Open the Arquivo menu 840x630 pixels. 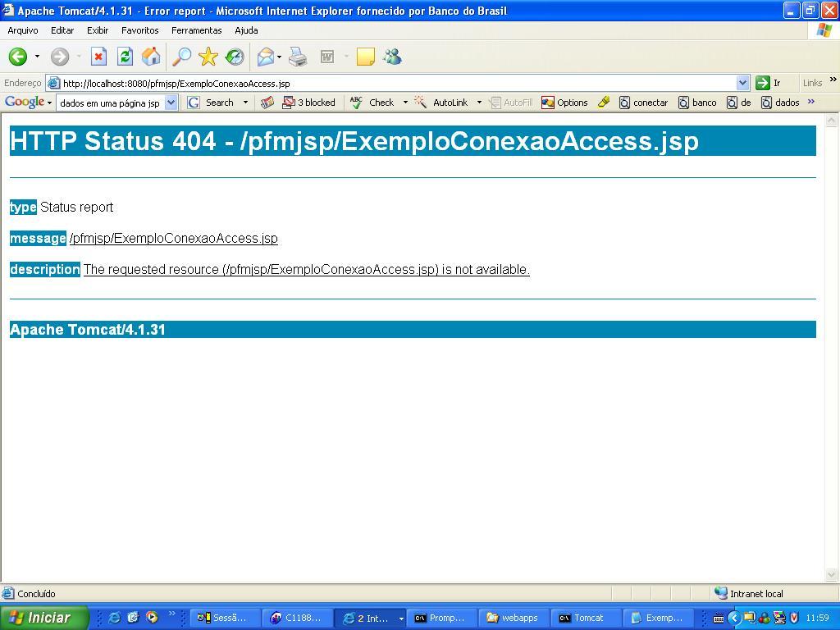[x=22, y=30]
